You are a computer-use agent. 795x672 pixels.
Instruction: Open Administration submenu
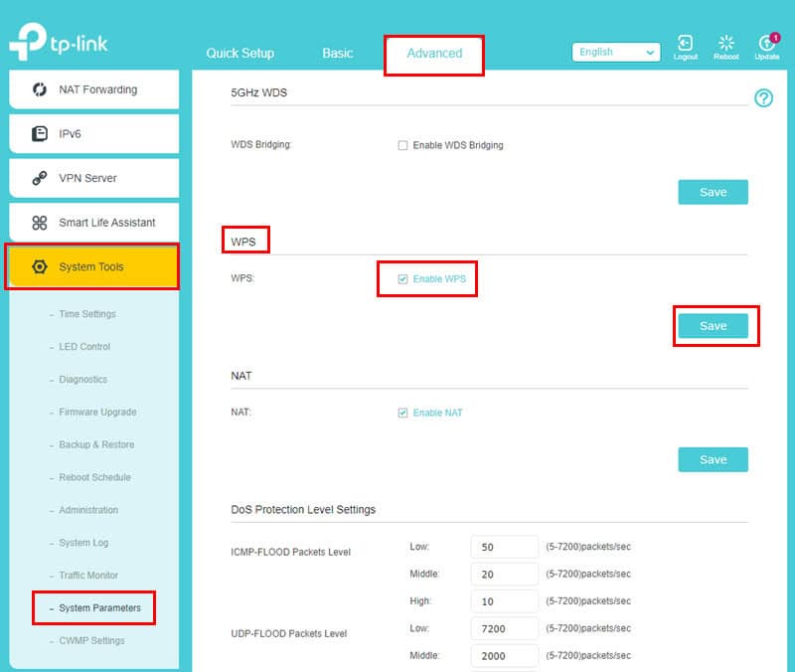pyautogui.click(x=88, y=510)
